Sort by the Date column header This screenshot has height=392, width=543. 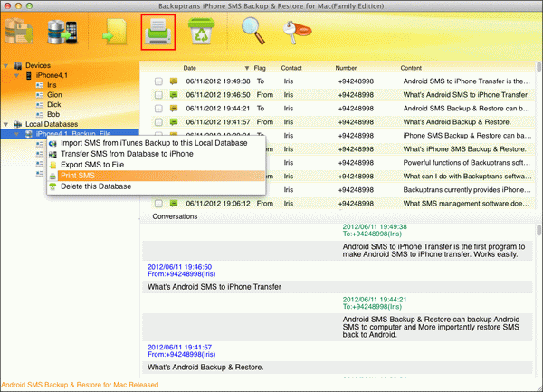[x=190, y=68]
